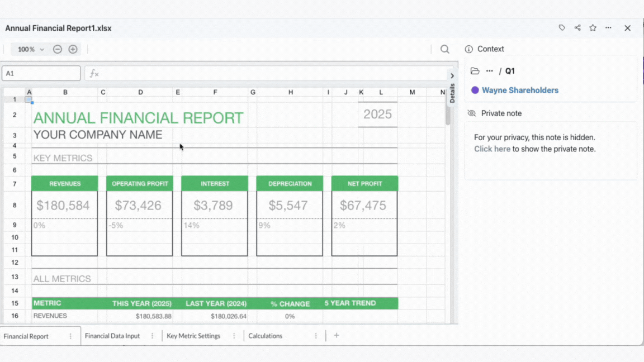644x362 pixels.
Task: Open the three-dots menu in the title bar
Action: point(608,27)
